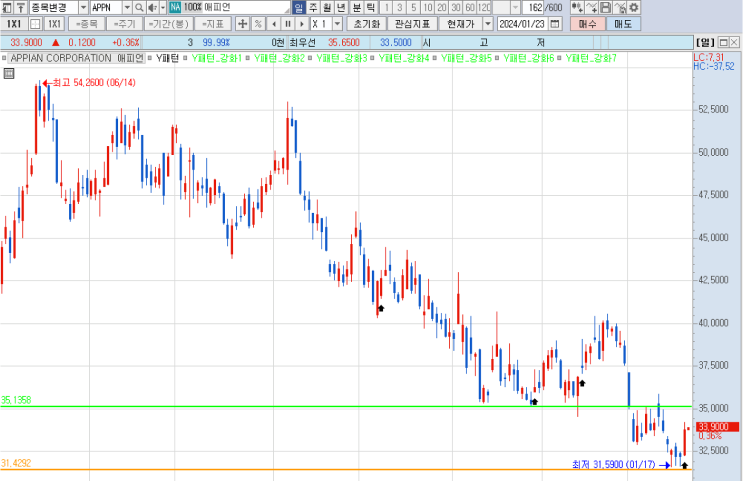
Task: Expand the dropdown beside the speaker icon
Action: [163, 7]
